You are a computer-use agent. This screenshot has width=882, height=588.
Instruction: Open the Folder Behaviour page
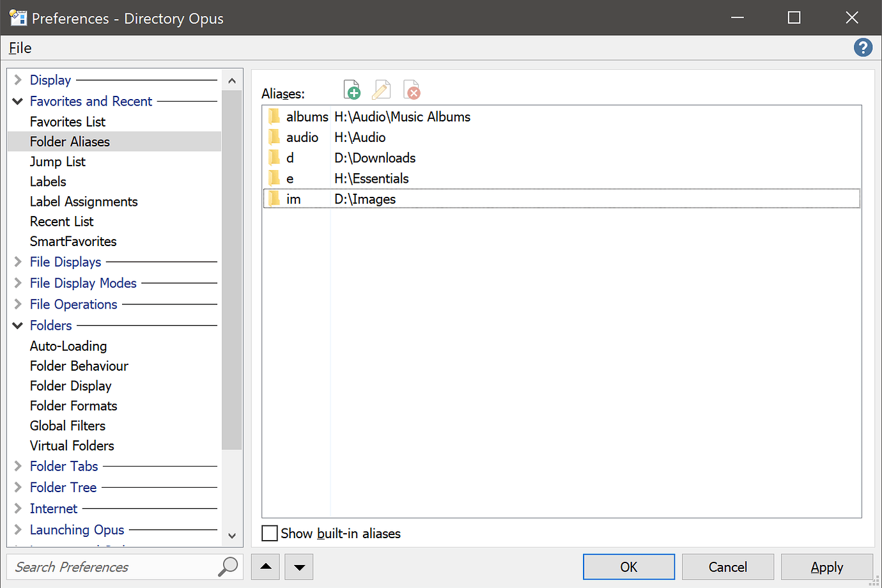click(x=79, y=366)
